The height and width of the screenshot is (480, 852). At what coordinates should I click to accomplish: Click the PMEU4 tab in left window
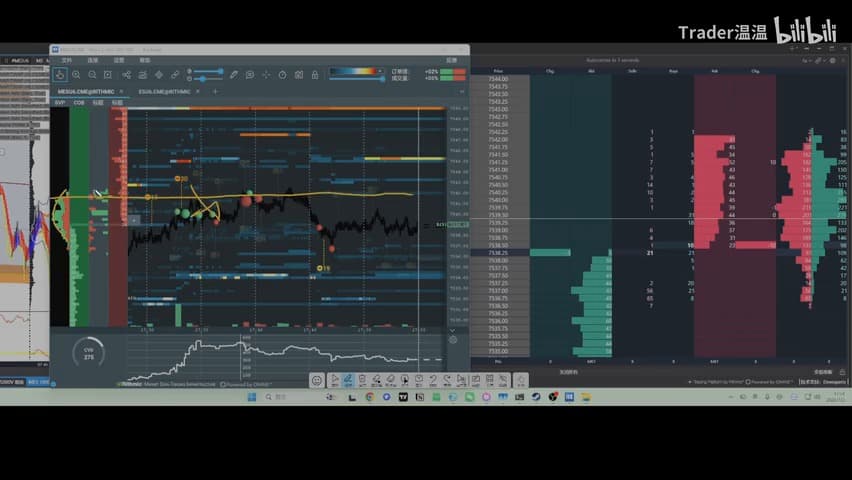coord(18,60)
